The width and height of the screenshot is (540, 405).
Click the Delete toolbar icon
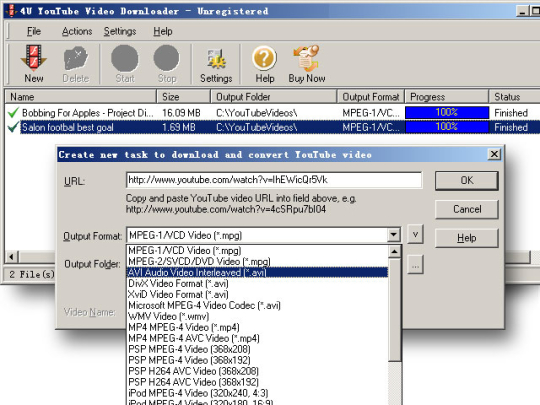76,64
